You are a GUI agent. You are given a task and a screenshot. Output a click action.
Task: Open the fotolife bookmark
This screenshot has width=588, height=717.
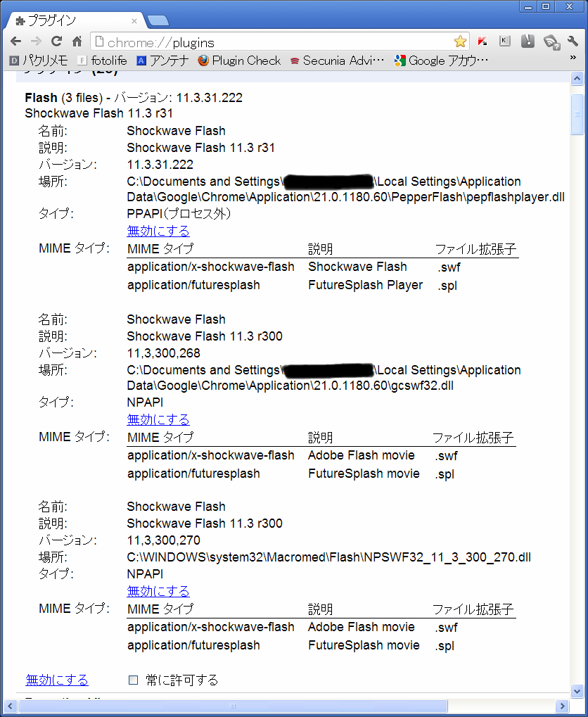[x=102, y=61]
